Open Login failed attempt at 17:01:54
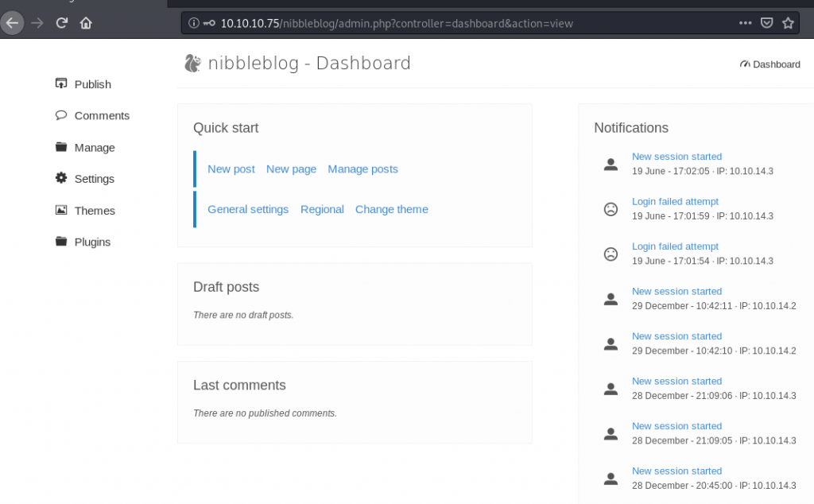This screenshot has height=504, width=814. click(675, 246)
